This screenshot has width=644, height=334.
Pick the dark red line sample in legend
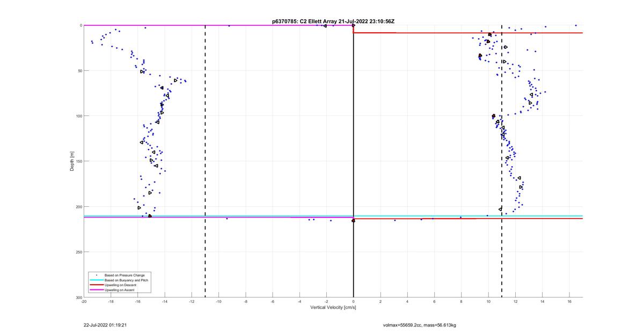(x=96, y=285)
